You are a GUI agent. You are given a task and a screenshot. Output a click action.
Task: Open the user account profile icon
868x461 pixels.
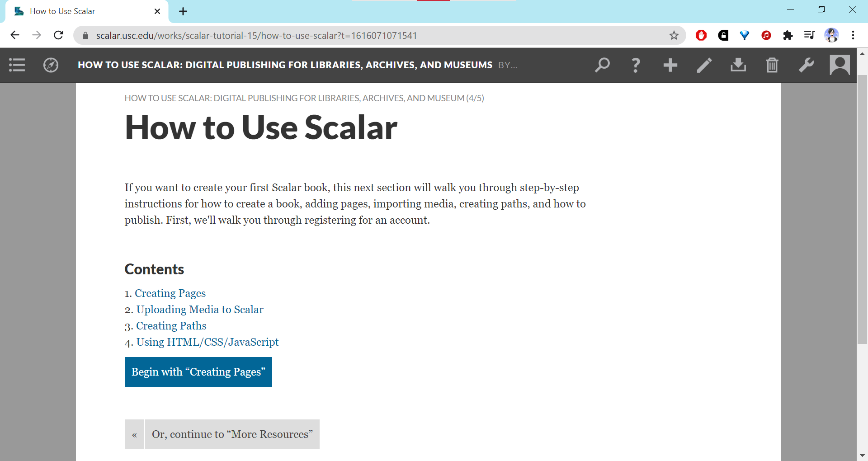(x=840, y=65)
